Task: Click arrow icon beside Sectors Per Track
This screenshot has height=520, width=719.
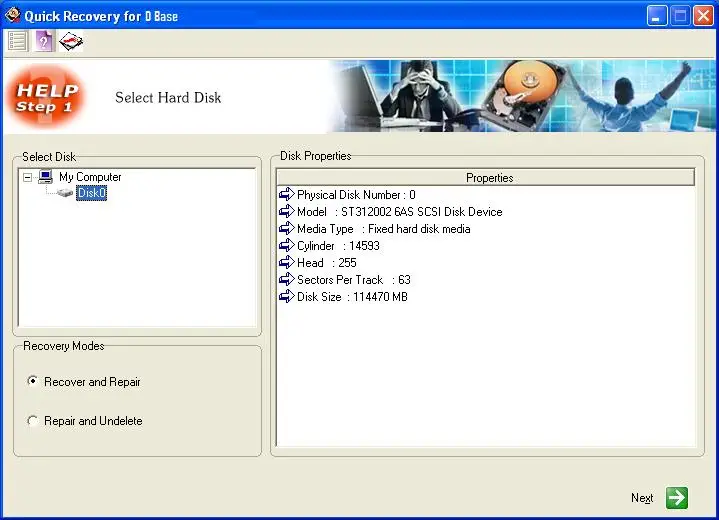Action: [287, 279]
